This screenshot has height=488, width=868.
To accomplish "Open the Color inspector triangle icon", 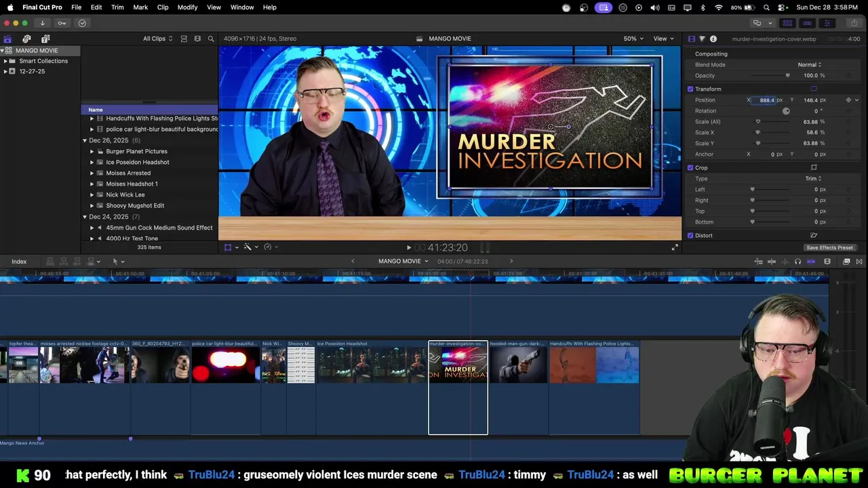I will pos(702,39).
